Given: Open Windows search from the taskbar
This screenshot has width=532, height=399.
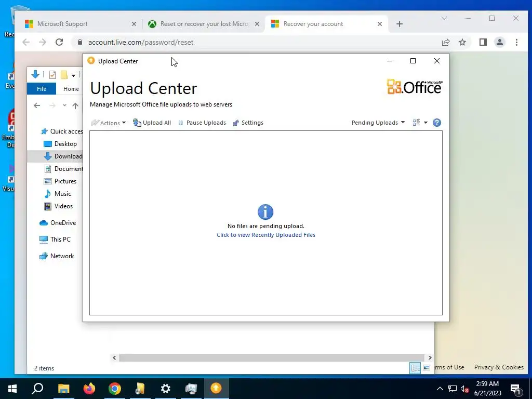Looking at the screenshot, I should pyautogui.click(x=37, y=389).
